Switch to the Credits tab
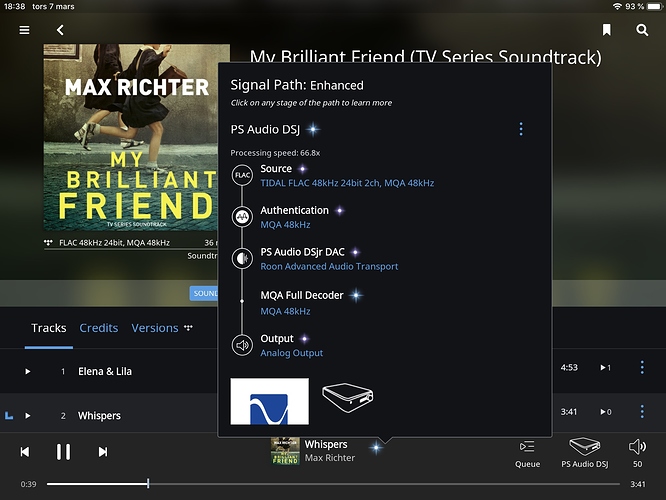 pos(99,328)
